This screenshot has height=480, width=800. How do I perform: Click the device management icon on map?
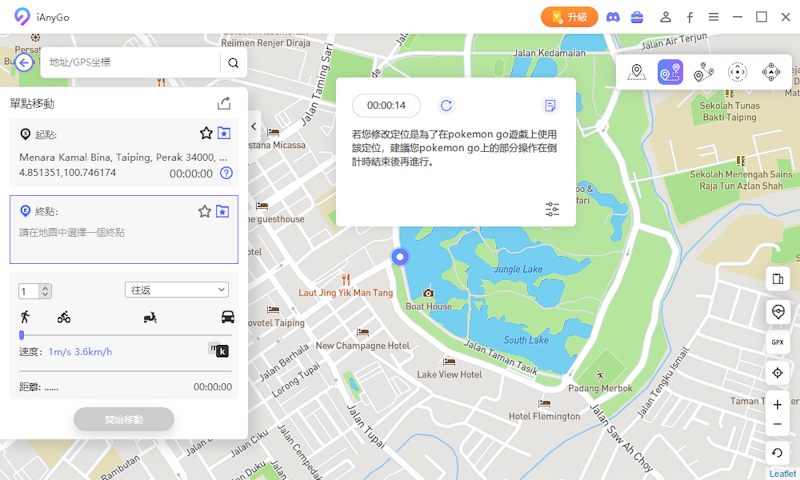pyautogui.click(x=778, y=279)
